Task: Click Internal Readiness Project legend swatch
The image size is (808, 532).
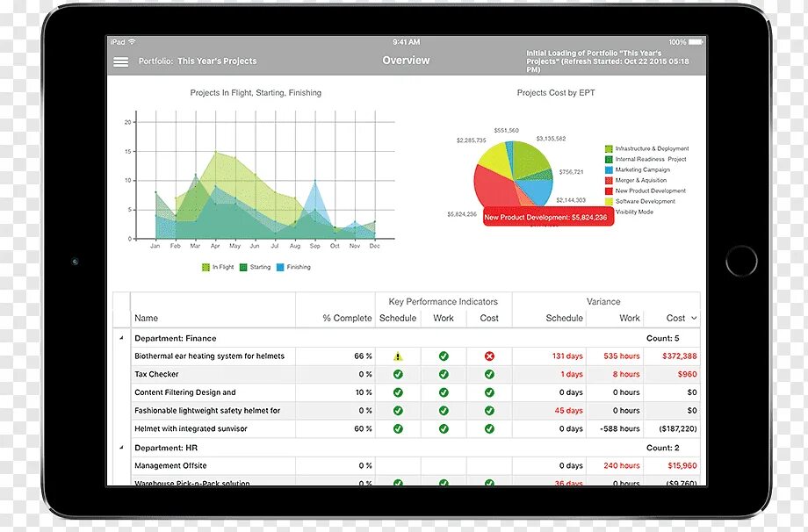Action: point(610,160)
